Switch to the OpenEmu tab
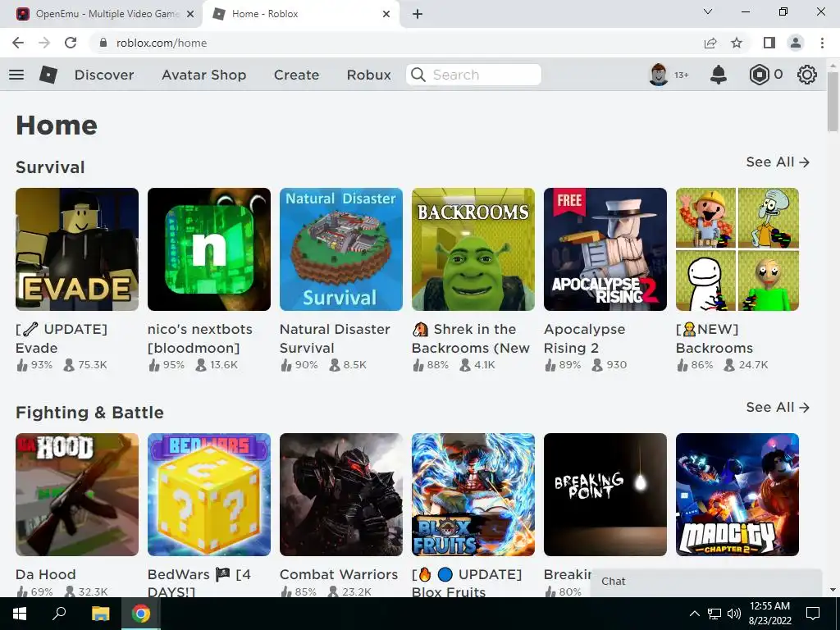The height and width of the screenshot is (630, 840). [101, 14]
